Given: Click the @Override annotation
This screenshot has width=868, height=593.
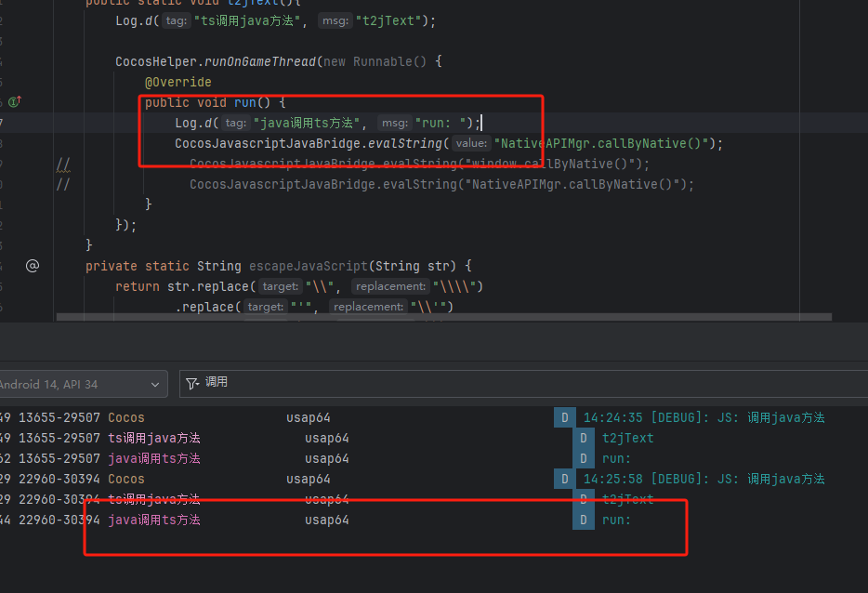Looking at the screenshot, I should [x=178, y=82].
